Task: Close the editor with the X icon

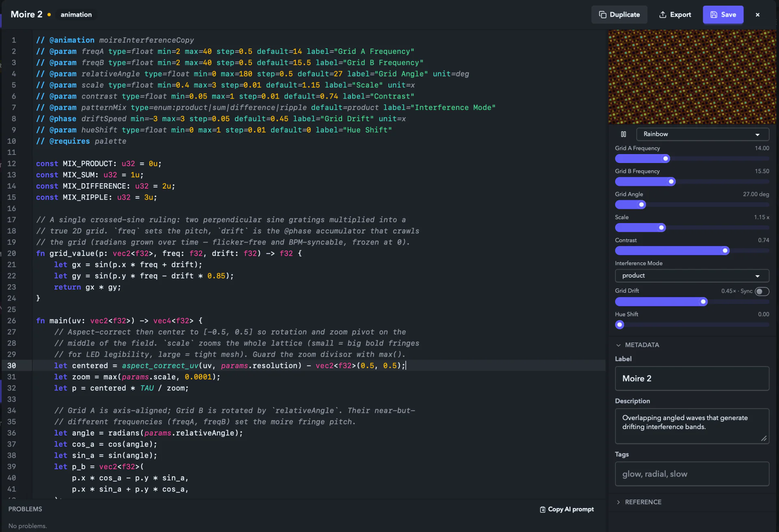Action: click(757, 15)
